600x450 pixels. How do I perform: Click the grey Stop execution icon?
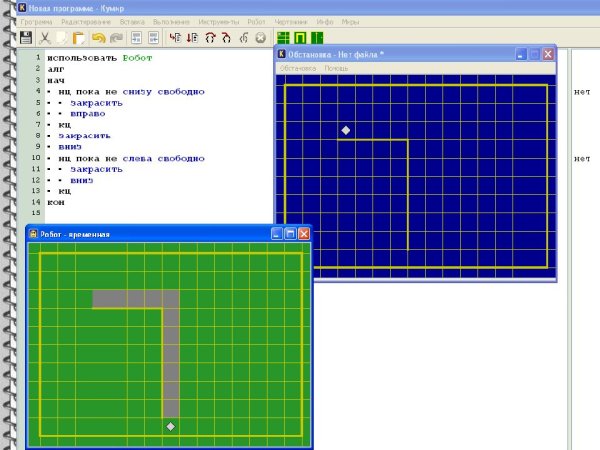261,37
